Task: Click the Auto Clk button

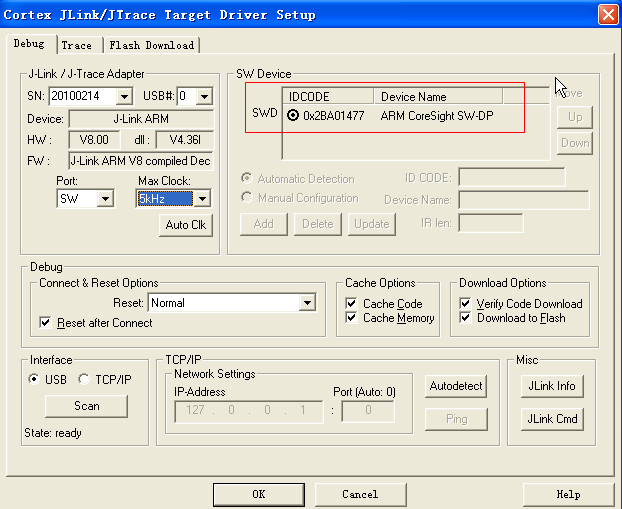Action: [x=186, y=225]
